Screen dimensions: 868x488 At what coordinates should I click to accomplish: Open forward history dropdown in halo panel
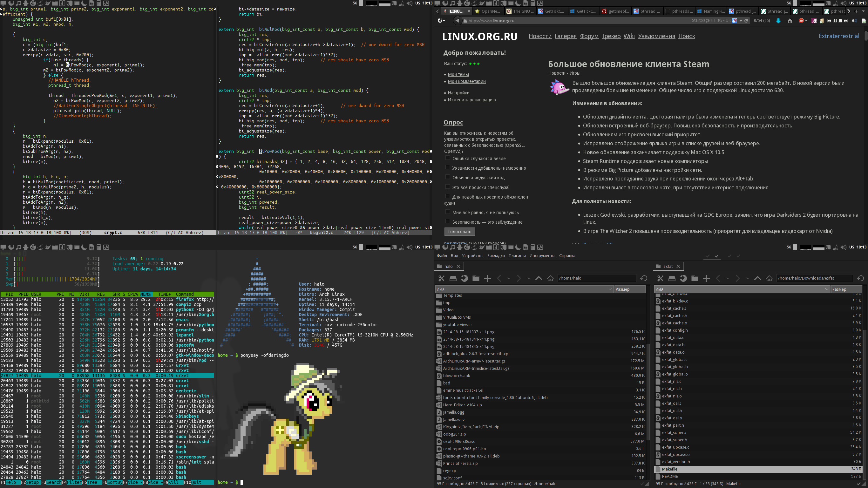[528, 278]
